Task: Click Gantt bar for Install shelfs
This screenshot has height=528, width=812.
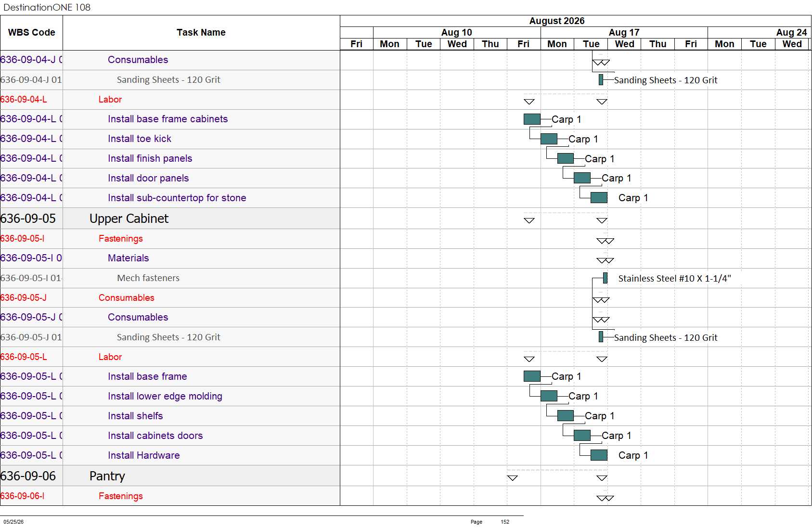Action: click(x=566, y=415)
